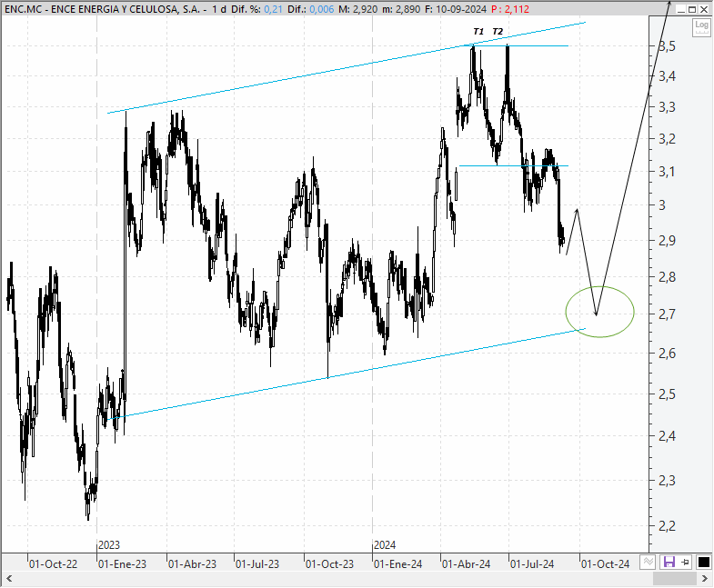Click the scrollbar right arrow
Image resolution: width=714 pixels, height=588 pixels.
pyautogui.click(x=704, y=578)
